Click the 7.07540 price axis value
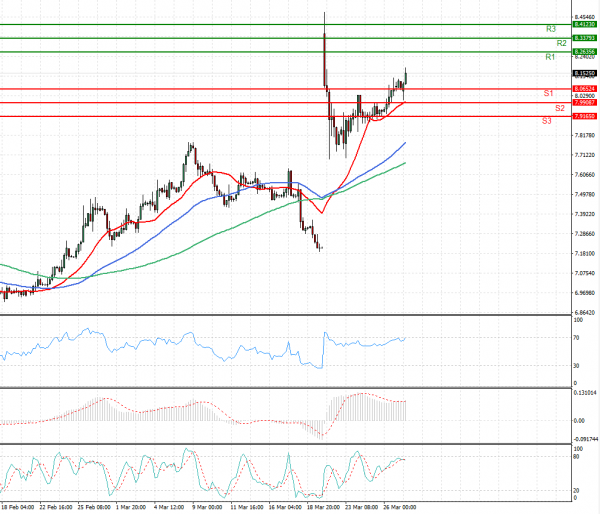Viewport: 600px width, 514px height. 585,273
